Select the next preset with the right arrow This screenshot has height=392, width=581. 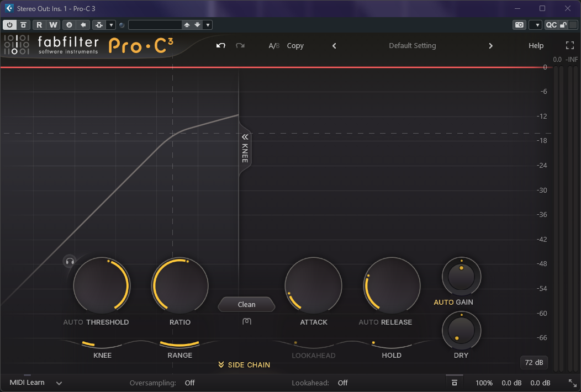coord(490,46)
